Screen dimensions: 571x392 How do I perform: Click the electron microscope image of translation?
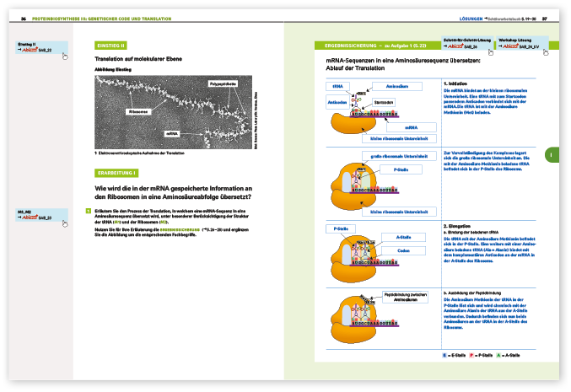pos(175,111)
